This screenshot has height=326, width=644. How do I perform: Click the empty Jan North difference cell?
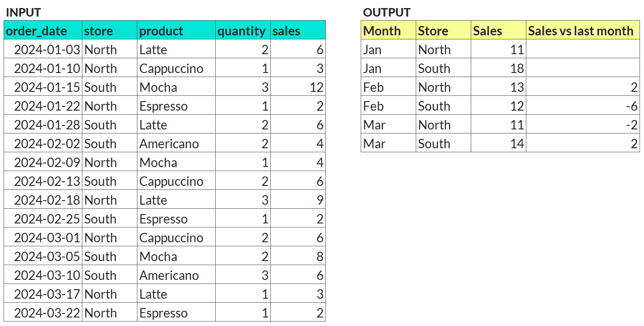[583, 49]
